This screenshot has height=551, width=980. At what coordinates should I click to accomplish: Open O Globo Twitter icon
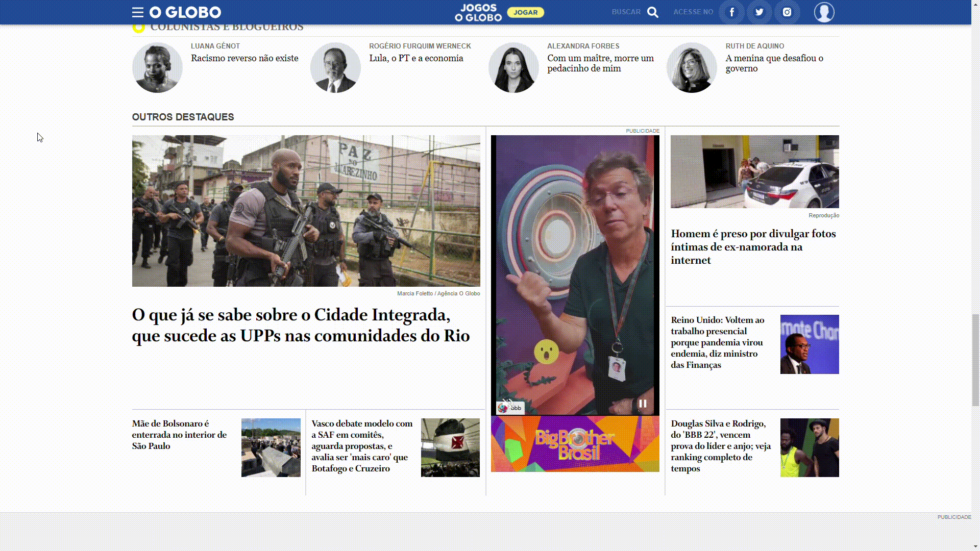pos(759,12)
